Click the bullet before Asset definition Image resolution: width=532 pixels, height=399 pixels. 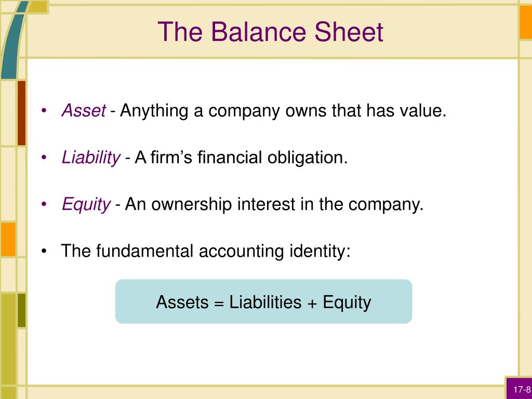(44, 111)
